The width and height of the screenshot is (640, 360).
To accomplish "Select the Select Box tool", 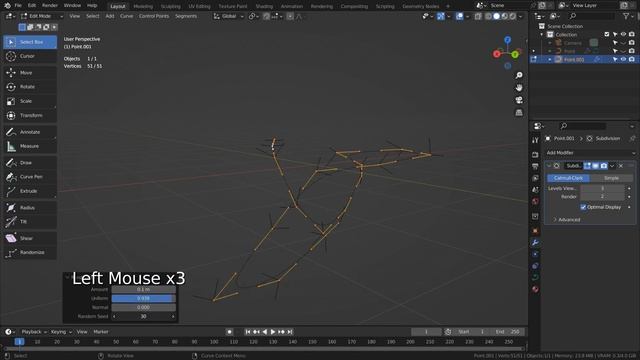I will [x=30, y=42].
